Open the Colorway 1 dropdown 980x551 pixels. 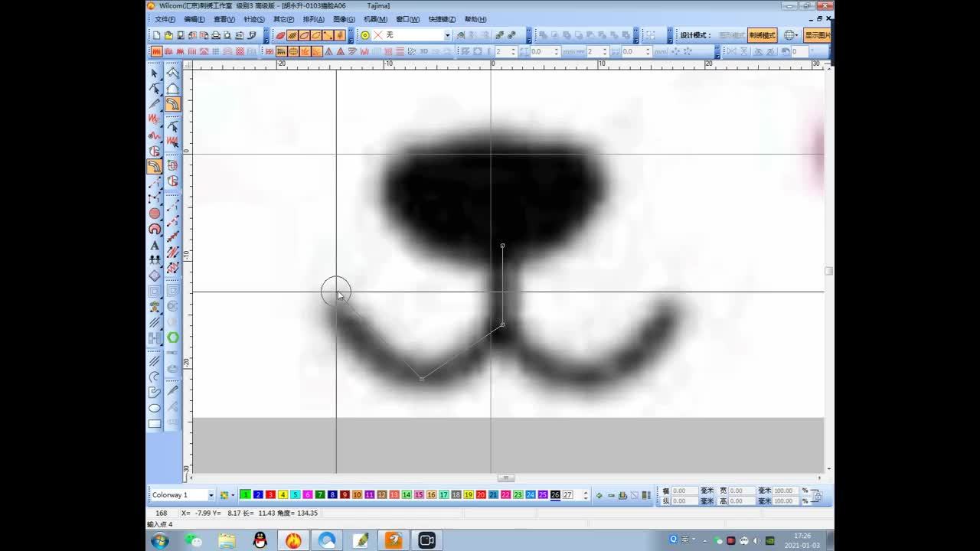click(211, 495)
